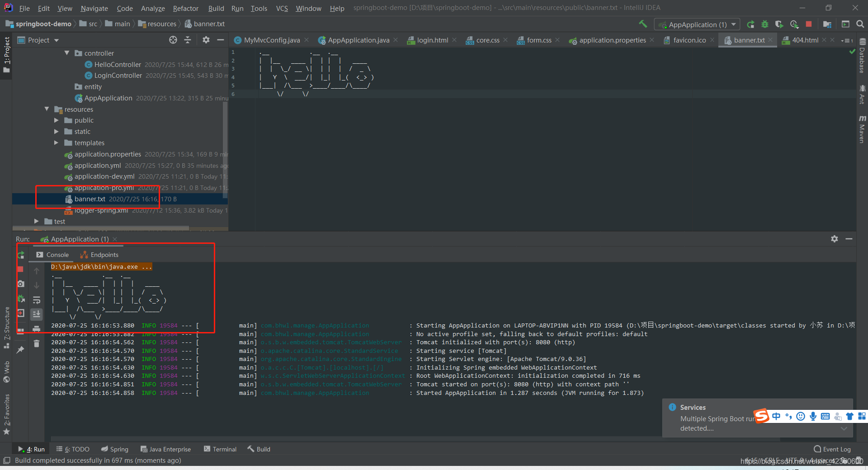
Task: Click the Profiler run icon in toolbar
Action: (x=794, y=24)
